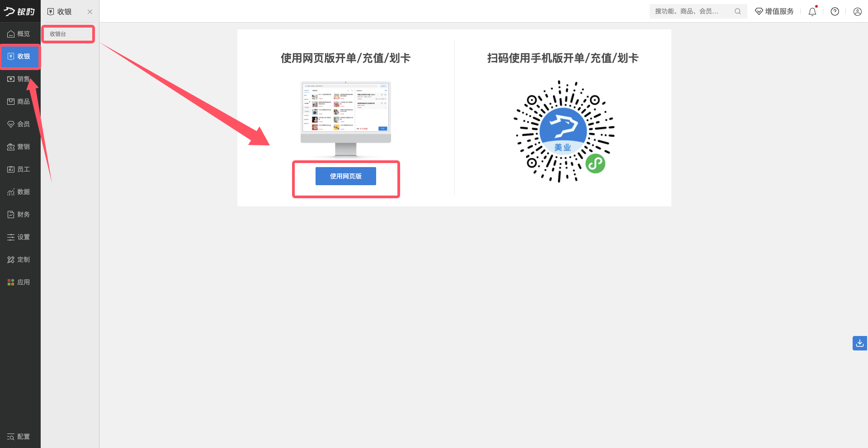Viewport: 868px width, 448px height.
Task: Open the 数据 data sidebar item
Action: pyautogui.click(x=19, y=192)
